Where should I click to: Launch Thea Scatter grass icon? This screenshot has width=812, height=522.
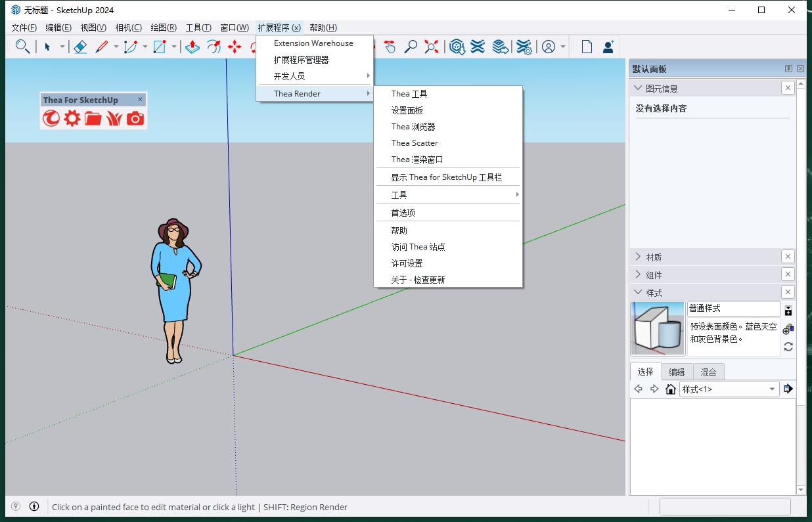point(114,118)
